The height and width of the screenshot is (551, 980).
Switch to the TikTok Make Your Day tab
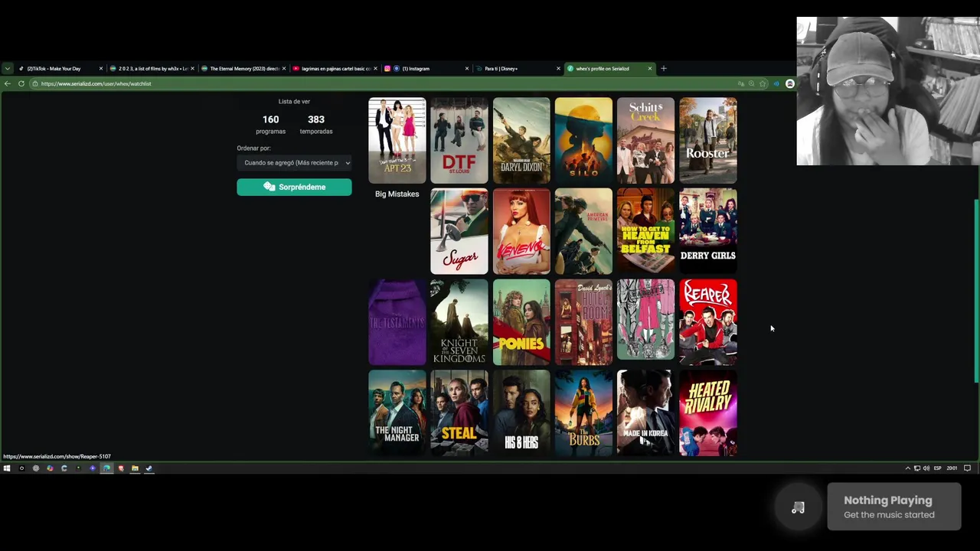tap(60, 69)
